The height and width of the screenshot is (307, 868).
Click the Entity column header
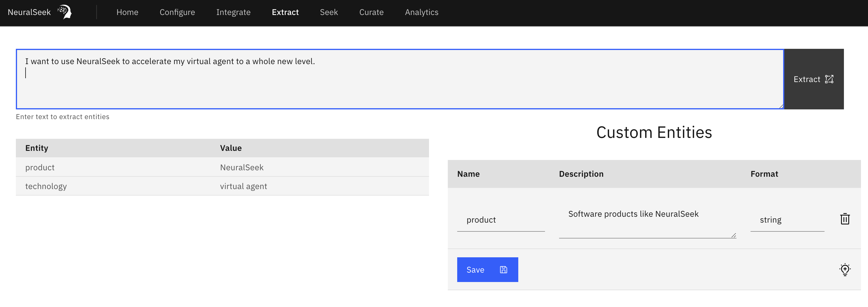tap(37, 148)
